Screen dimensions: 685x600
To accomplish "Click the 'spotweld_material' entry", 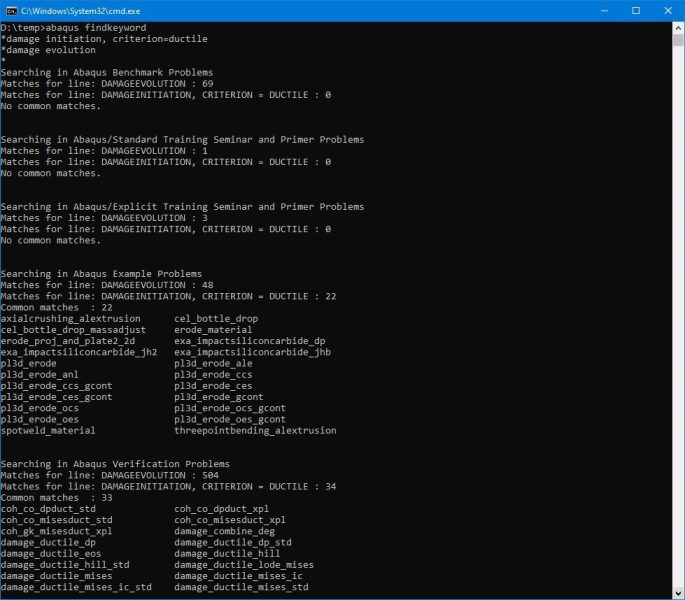I will click(x=48, y=431).
